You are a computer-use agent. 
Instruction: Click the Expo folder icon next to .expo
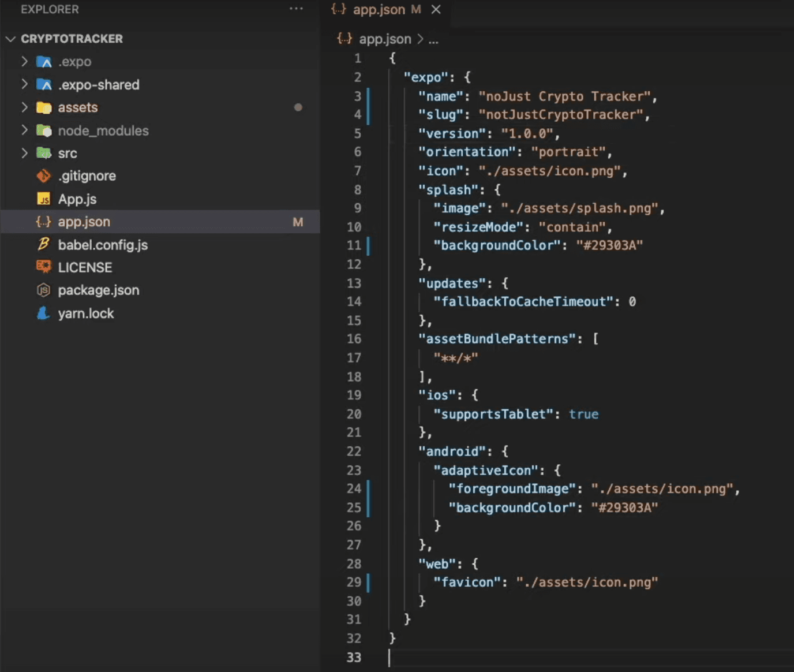tap(44, 61)
